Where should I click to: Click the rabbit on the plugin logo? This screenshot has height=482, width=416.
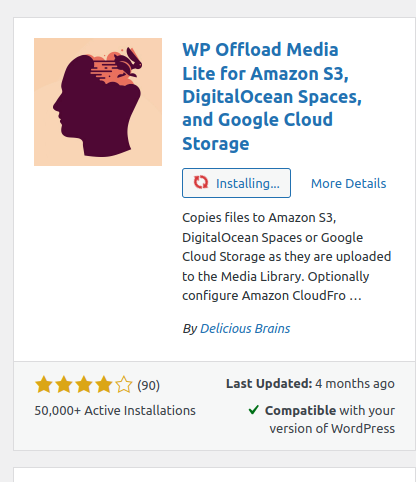pyautogui.click(x=128, y=60)
